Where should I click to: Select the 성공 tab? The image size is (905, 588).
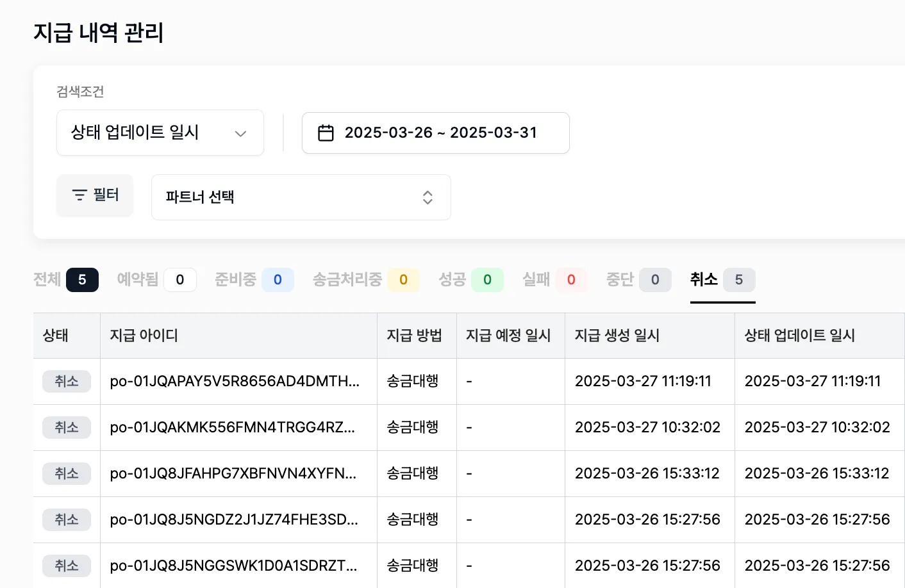[x=470, y=279]
